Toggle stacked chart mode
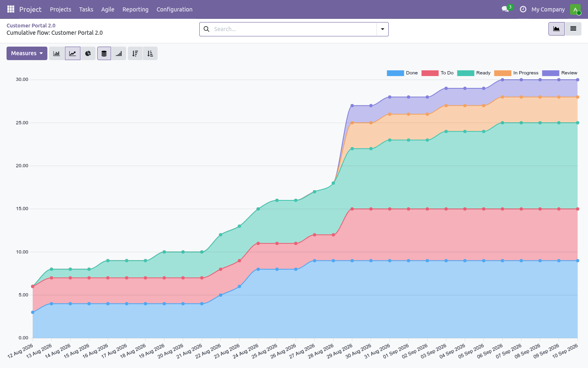The width and height of the screenshot is (588, 368). point(104,54)
